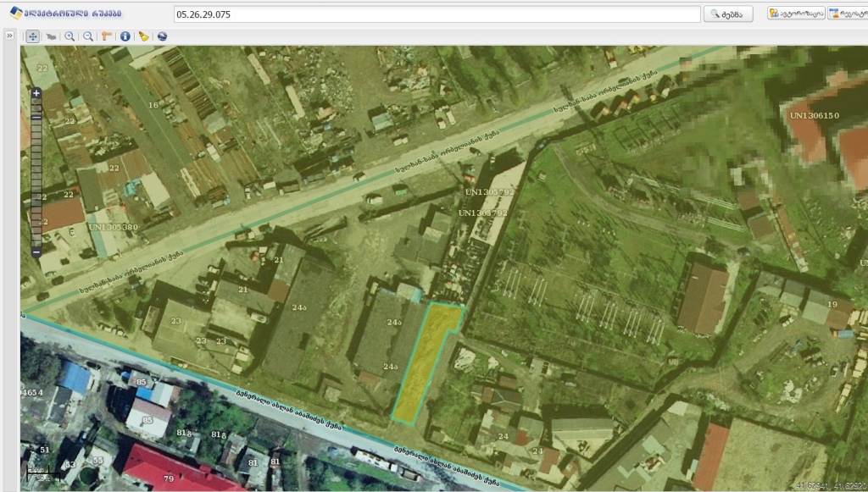Click the cadastral code search field
The image size is (868, 492).
pyautogui.click(x=437, y=14)
